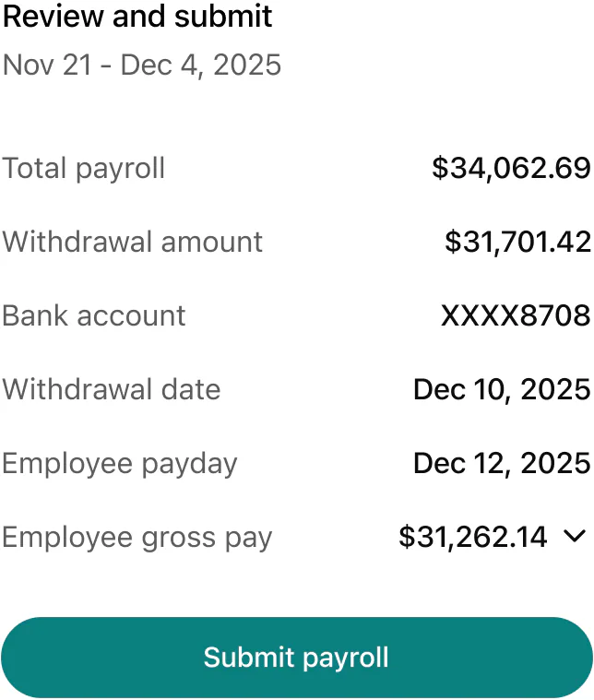Select the Nov 21 - Dec 4, 2025 pay period
594x700 pixels.
point(142,65)
